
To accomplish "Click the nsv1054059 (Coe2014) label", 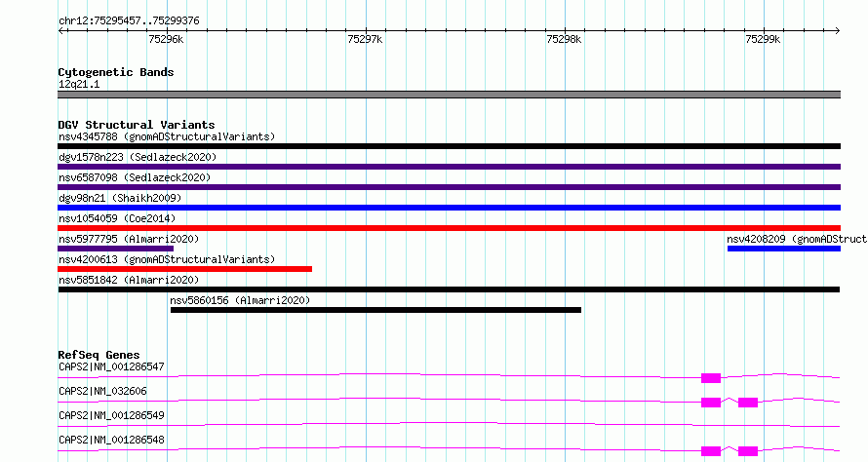I will click(117, 218).
